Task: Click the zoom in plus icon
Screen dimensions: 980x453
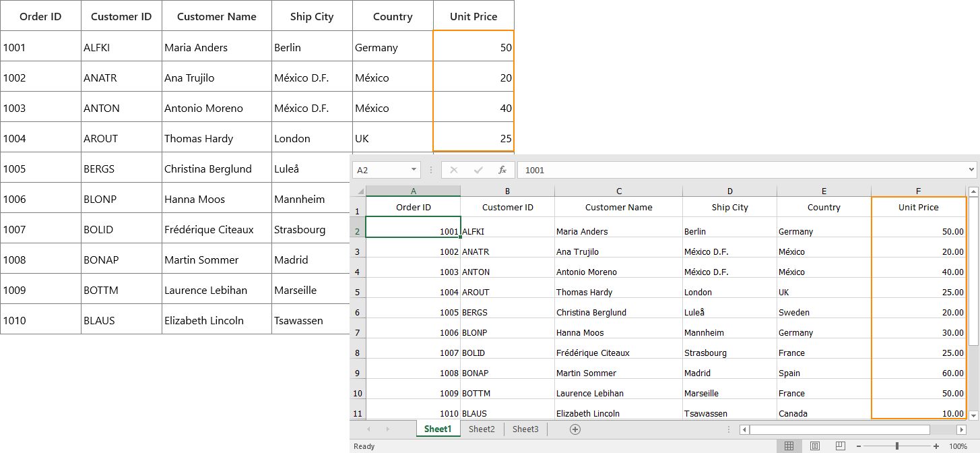Action: click(936, 446)
